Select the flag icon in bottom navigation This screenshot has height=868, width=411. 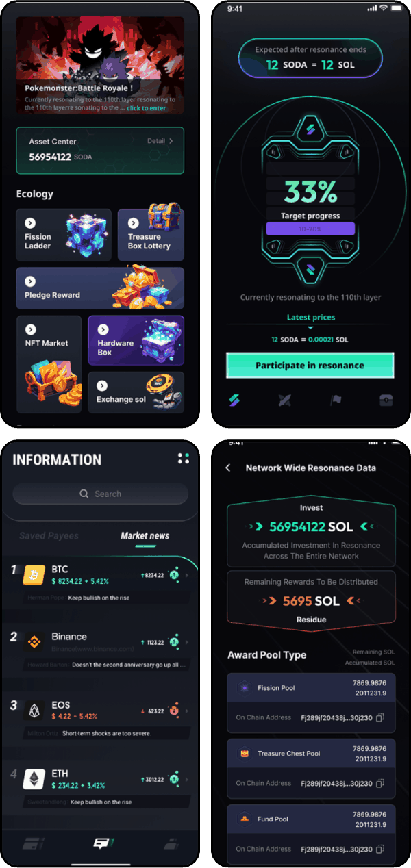[x=336, y=401]
